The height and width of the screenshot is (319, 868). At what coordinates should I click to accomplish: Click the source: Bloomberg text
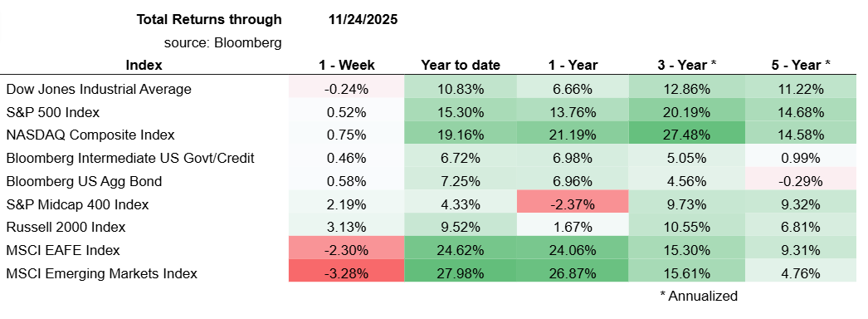pos(222,43)
